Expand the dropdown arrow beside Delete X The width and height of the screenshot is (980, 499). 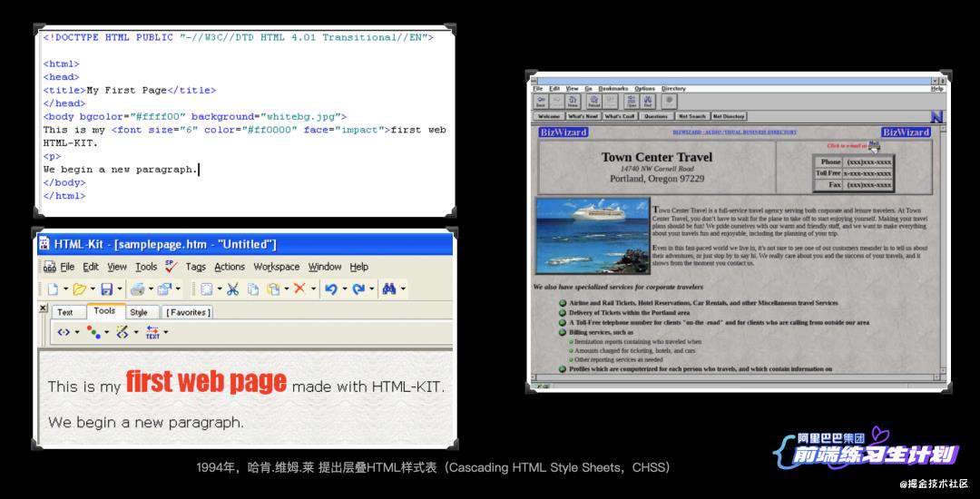(x=313, y=289)
